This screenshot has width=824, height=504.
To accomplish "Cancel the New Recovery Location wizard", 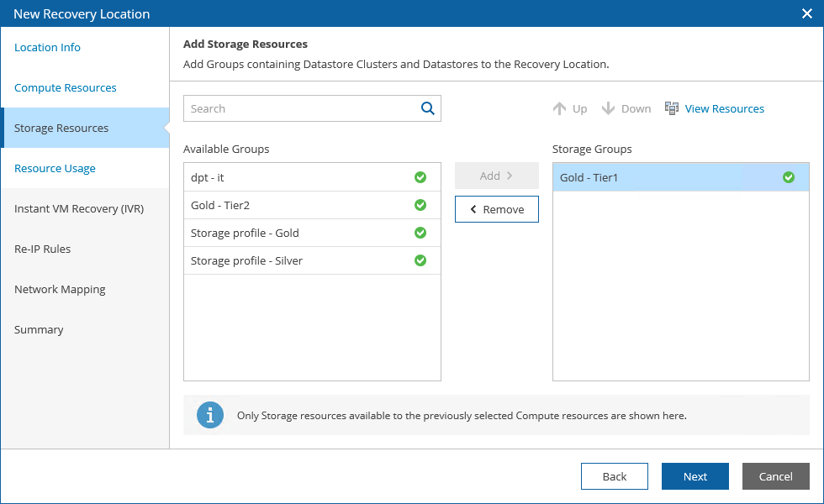I will pos(776,476).
